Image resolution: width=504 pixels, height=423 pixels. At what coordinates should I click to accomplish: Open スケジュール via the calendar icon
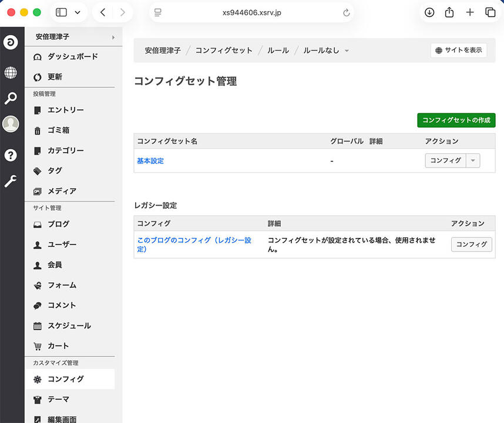(36, 325)
